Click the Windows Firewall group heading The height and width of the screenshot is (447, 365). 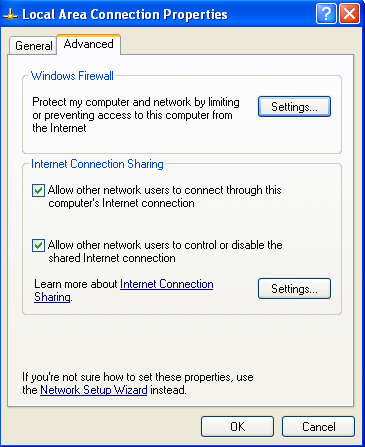pyautogui.click(x=72, y=76)
